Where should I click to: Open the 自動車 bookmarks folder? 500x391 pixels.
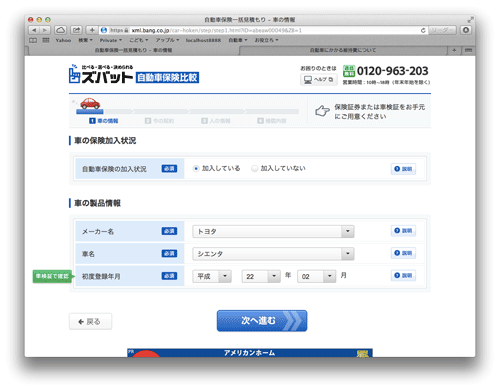click(238, 40)
